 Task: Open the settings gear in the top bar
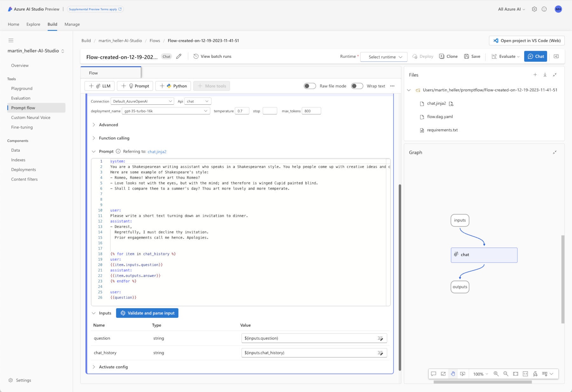[535, 9]
